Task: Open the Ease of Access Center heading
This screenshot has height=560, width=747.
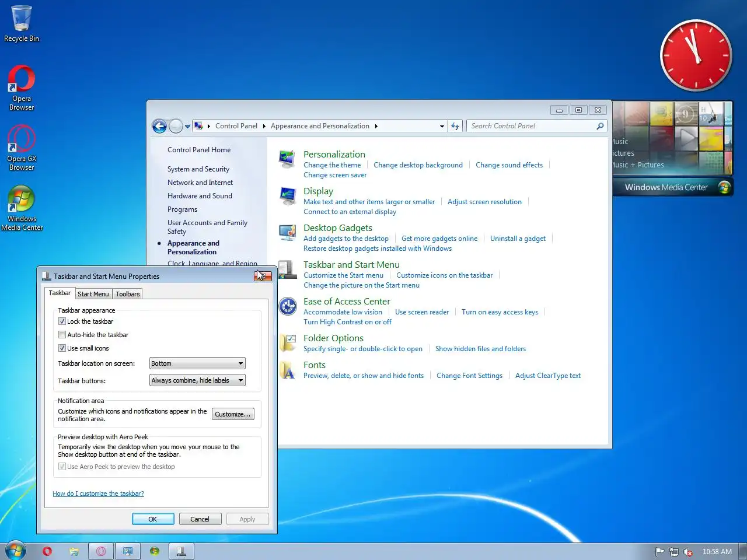Action: (x=347, y=302)
